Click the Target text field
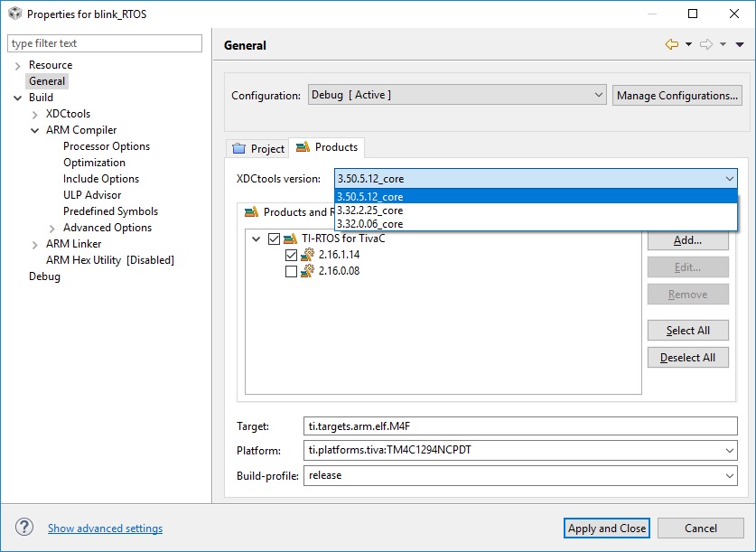This screenshot has height=552, width=756. tap(521, 425)
